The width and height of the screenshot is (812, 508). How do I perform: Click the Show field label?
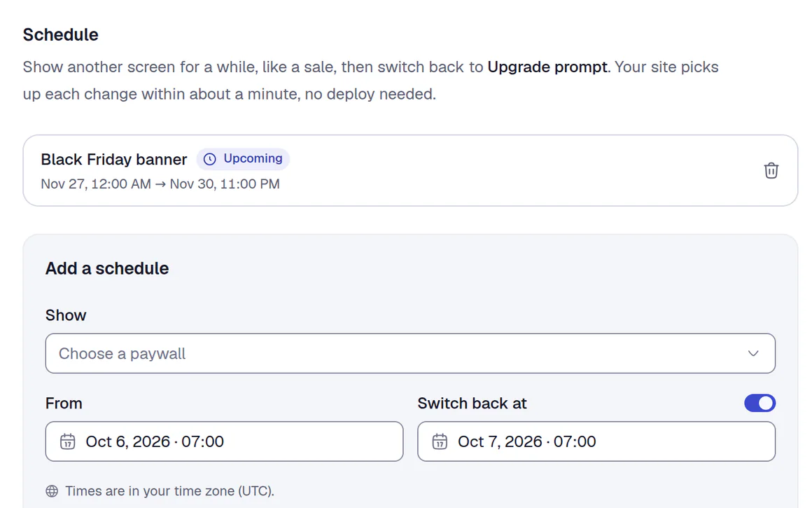(66, 315)
